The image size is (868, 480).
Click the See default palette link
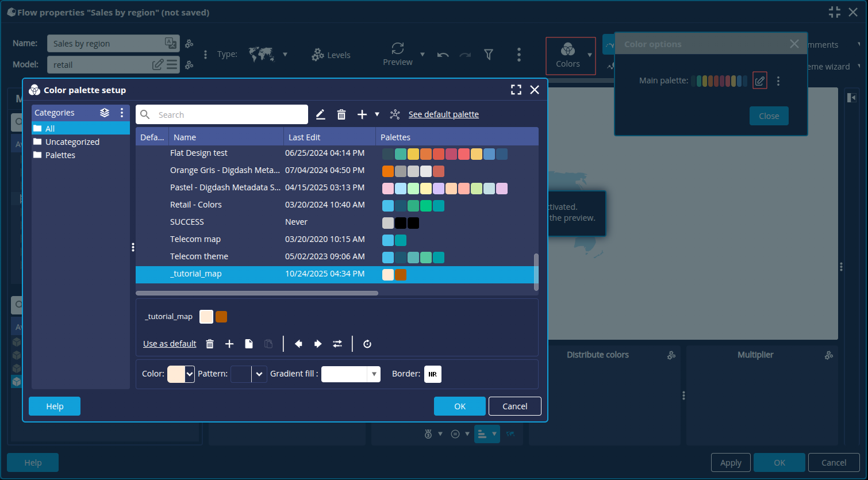click(443, 114)
